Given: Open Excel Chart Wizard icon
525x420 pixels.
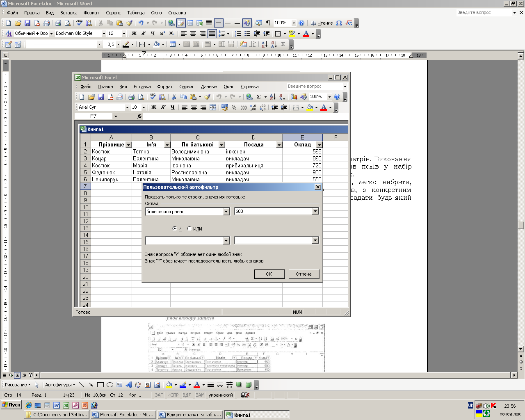Looking at the screenshot, I should (294, 97).
